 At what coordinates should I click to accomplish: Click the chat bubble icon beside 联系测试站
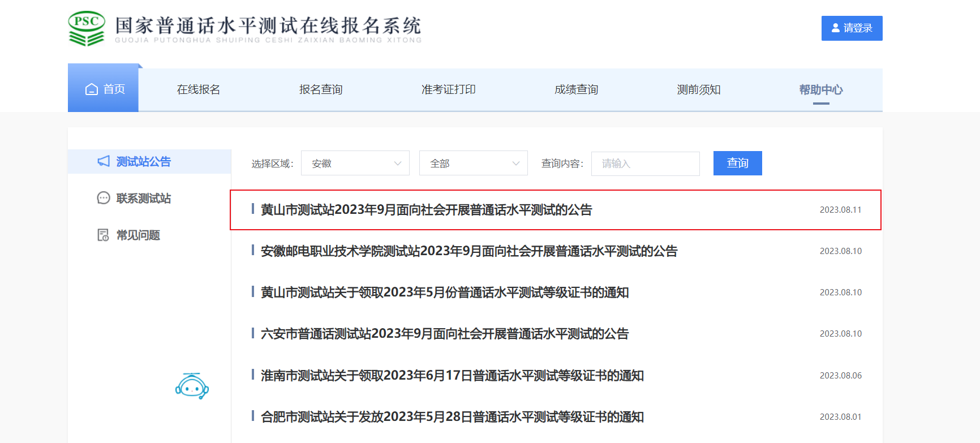pyautogui.click(x=104, y=198)
